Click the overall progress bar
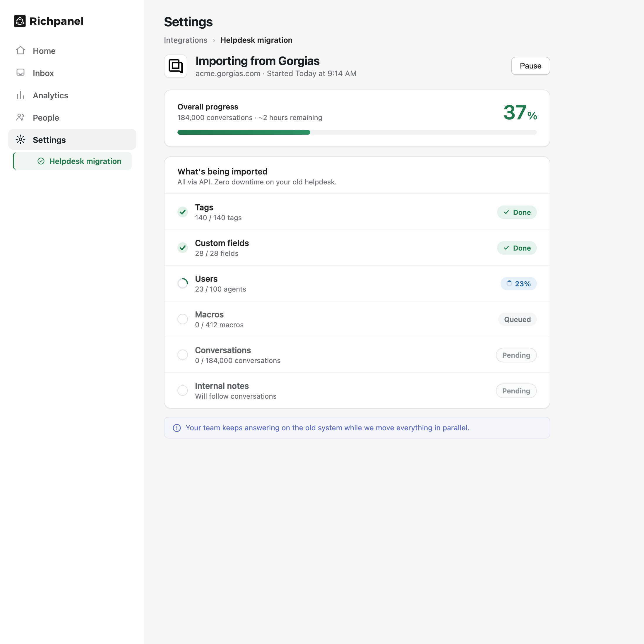Viewport: 644px width, 644px height. pyautogui.click(x=357, y=132)
